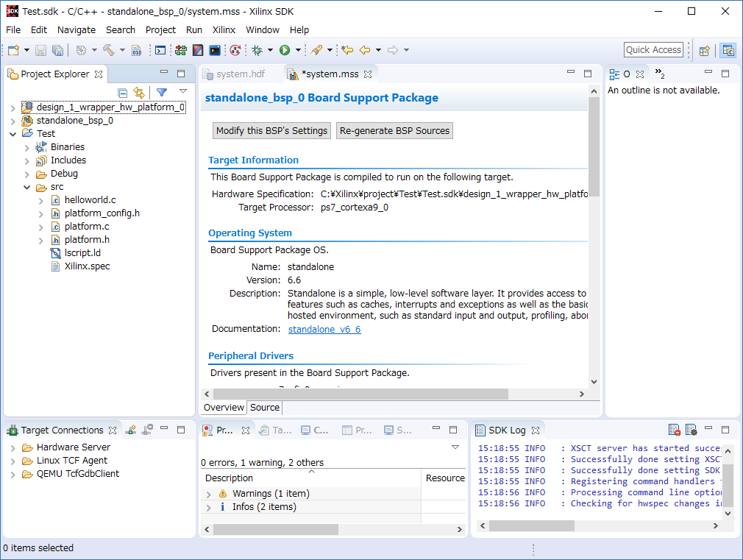Show hidden views chevron with 2
Viewport: 743px width, 560px height.
pyautogui.click(x=660, y=74)
